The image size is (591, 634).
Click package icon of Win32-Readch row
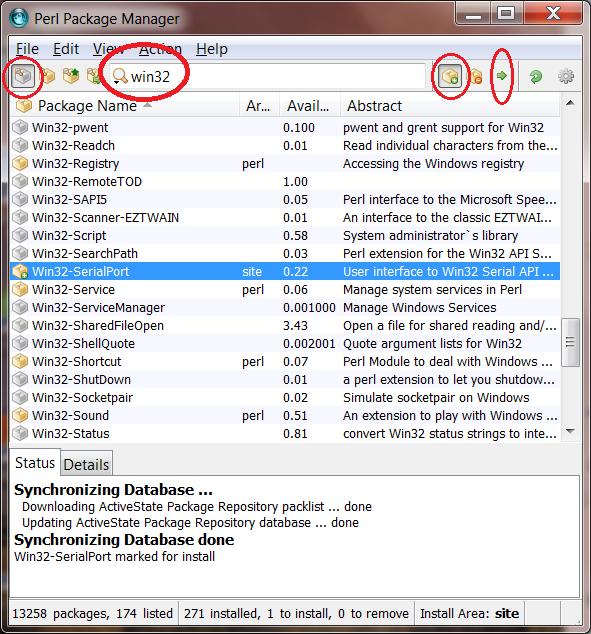point(19,146)
